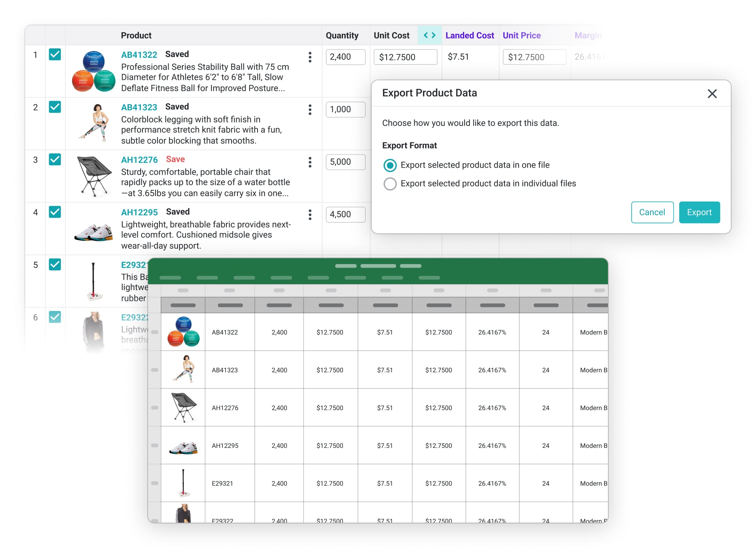
Task: Toggle the row 5 selection checkbox
Action: pos(55,264)
